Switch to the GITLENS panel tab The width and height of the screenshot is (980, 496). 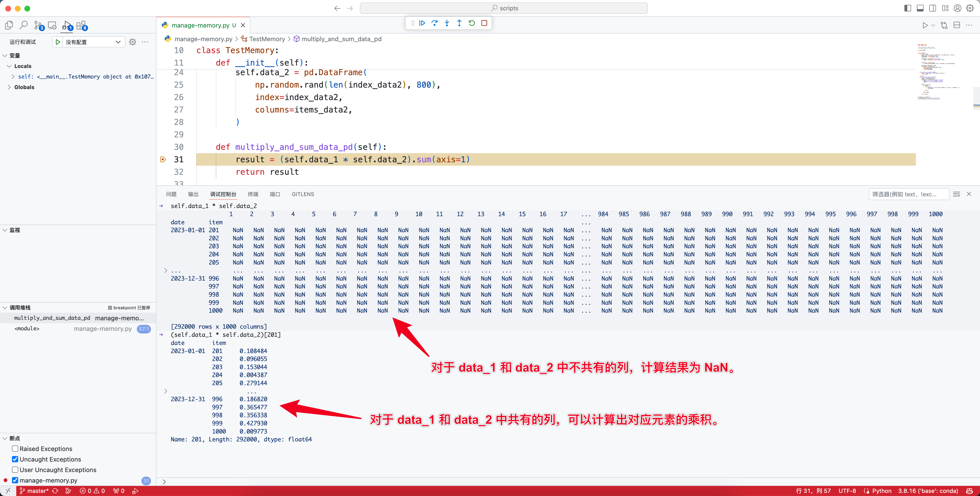303,194
